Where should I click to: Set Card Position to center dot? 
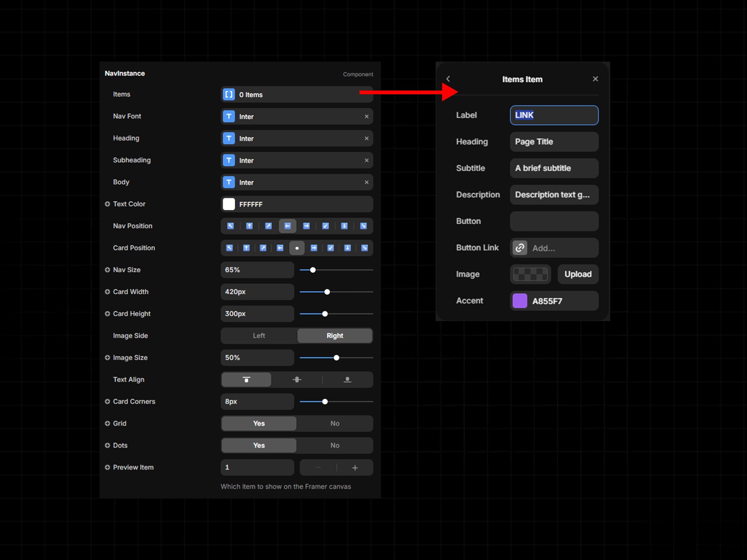tap(297, 248)
